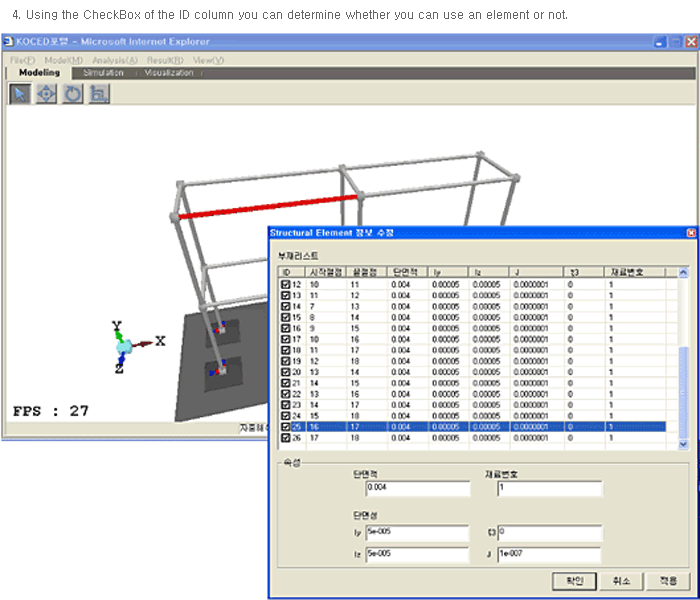Viewport: 700px width, 600px height.
Task: Switch to the Simulation tab
Action: tap(103, 73)
